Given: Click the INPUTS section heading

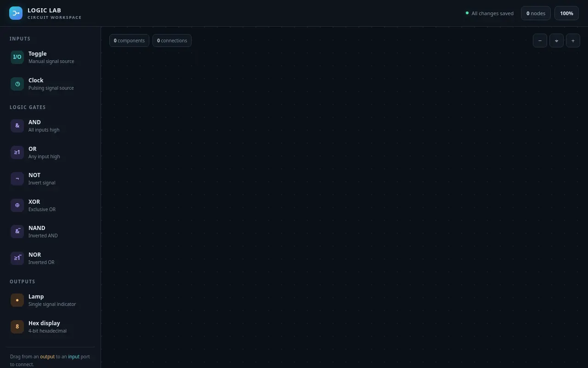Looking at the screenshot, I should 20,39.
